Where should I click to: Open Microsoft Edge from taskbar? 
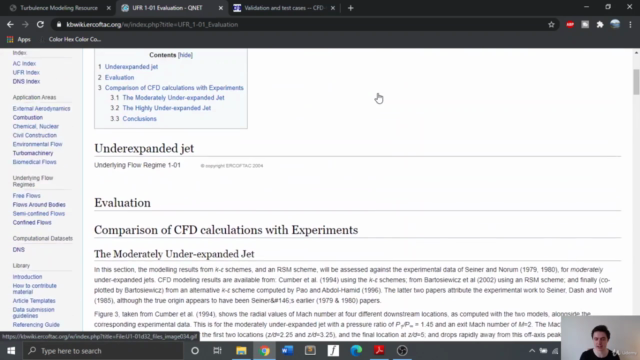click(x=356, y=351)
